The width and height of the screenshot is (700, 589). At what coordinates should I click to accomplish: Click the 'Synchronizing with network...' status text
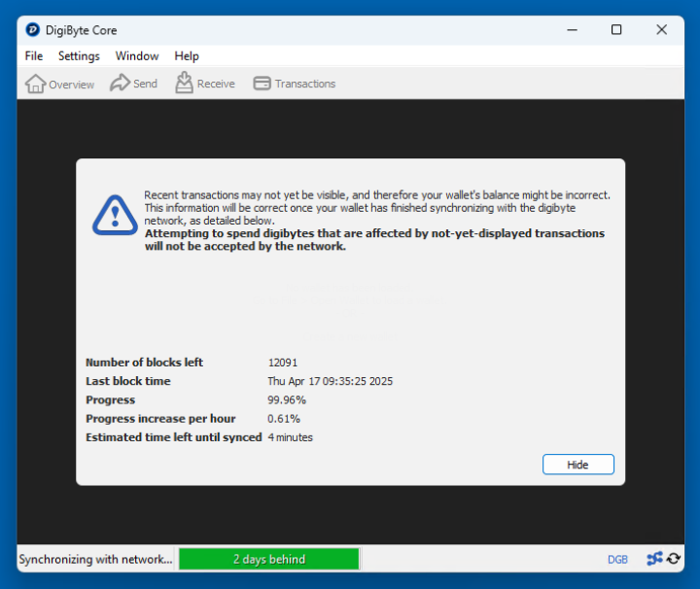point(95,559)
